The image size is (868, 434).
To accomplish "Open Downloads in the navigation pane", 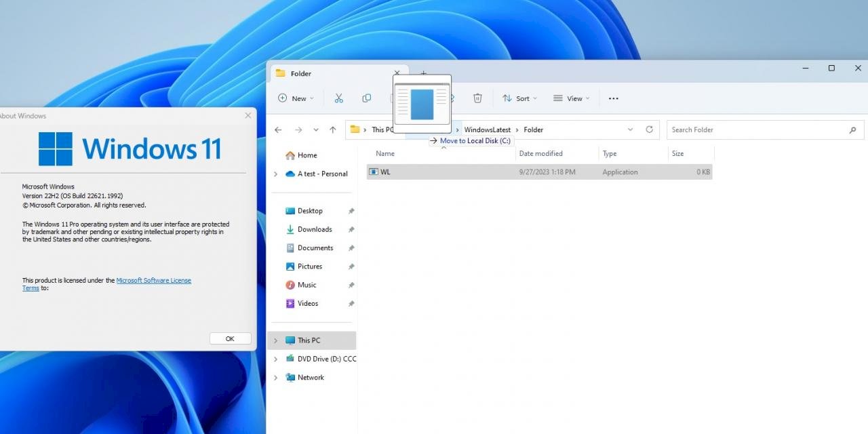I will (x=314, y=229).
